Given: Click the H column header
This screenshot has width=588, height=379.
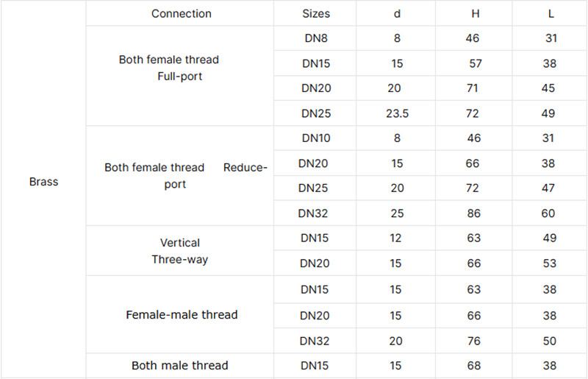Looking at the screenshot, I should coord(475,13).
